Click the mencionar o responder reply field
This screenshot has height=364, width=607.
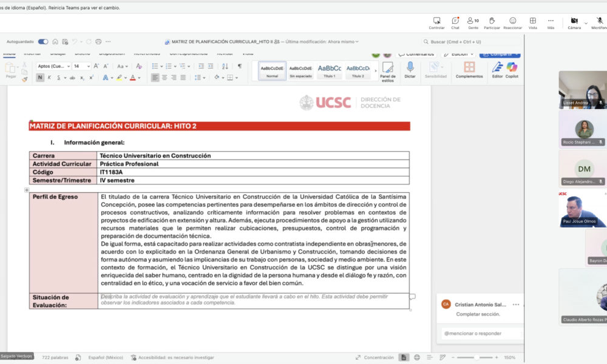[x=480, y=333]
